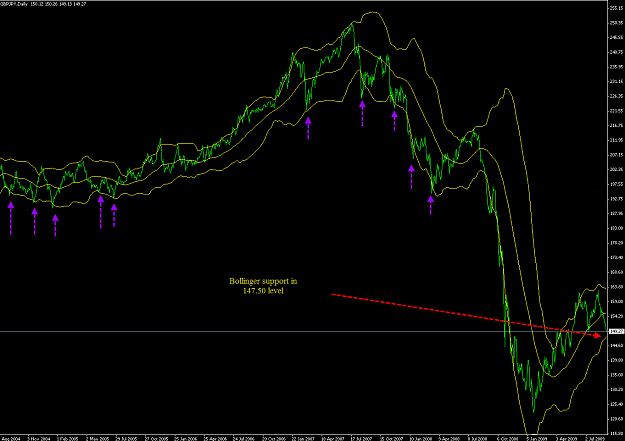This screenshot has height=441, width=625.
Task: Click the 135.00 price scale label
Action: click(x=617, y=375)
